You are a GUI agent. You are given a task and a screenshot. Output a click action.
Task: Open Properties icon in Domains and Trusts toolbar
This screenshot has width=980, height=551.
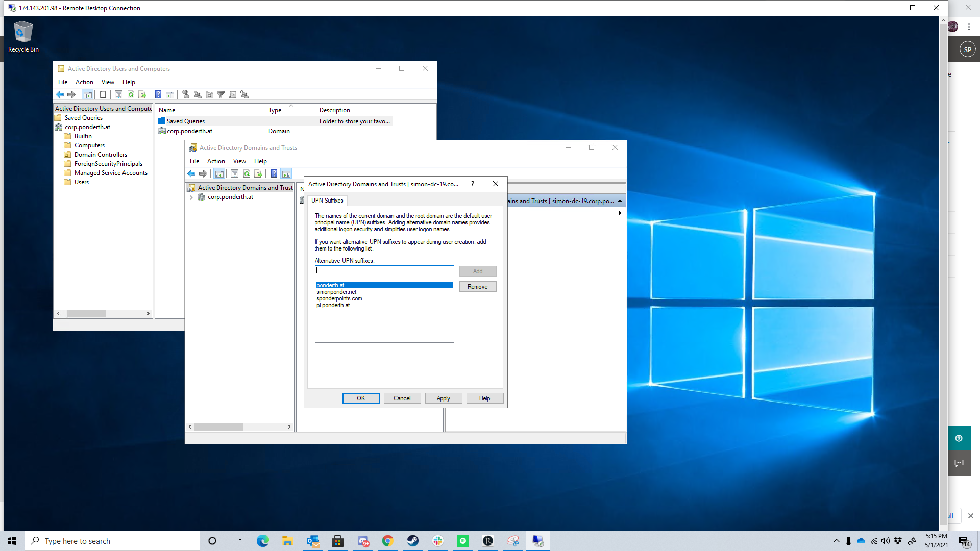(x=235, y=174)
